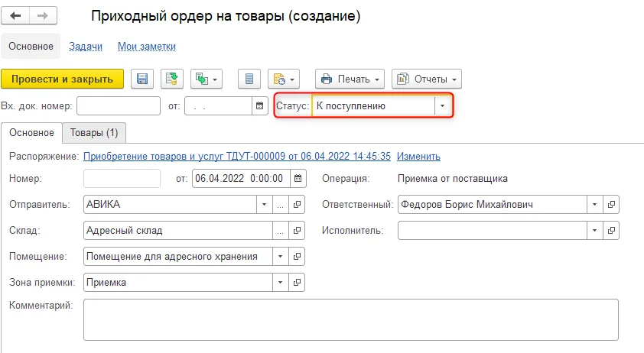Expand the Статус dropdown list
Viewport: 644px width, 353px height.
tap(442, 106)
